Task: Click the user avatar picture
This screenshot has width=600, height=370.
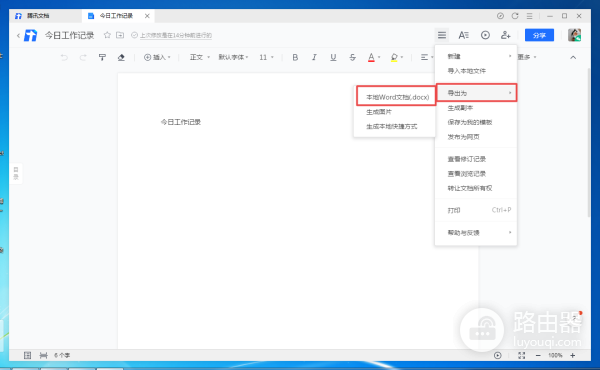Action: pyautogui.click(x=574, y=35)
